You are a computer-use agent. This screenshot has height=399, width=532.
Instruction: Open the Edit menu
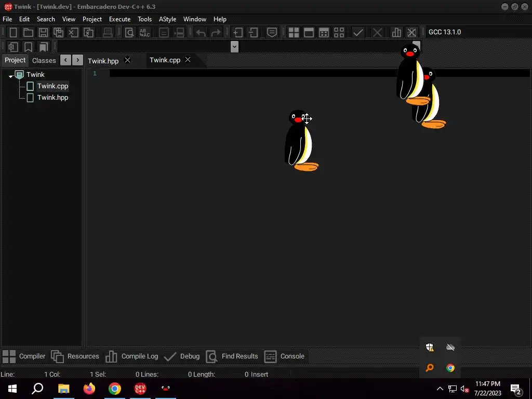(x=24, y=19)
